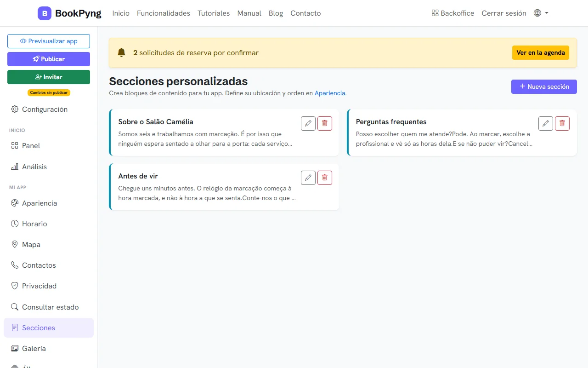Go to Panel in the sidebar
The height and width of the screenshot is (368, 588).
click(49, 146)
